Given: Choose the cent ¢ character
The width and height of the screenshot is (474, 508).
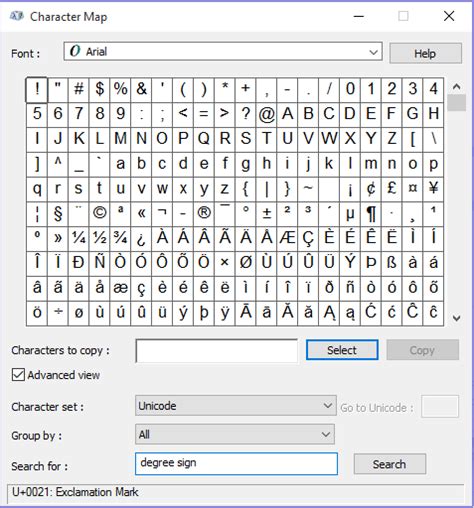Looking at the screenshot, I should coord(371,188).
